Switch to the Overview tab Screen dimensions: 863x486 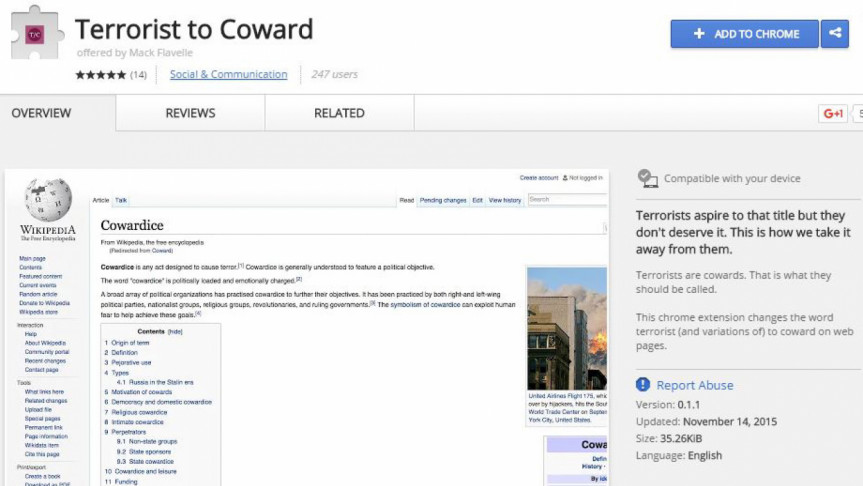(41, 113)
